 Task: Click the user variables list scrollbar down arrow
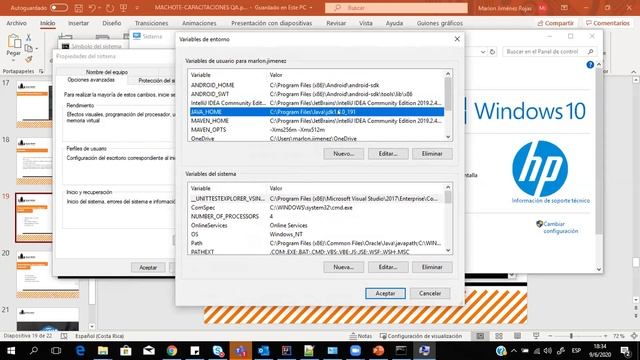click(x=448, y=137)
